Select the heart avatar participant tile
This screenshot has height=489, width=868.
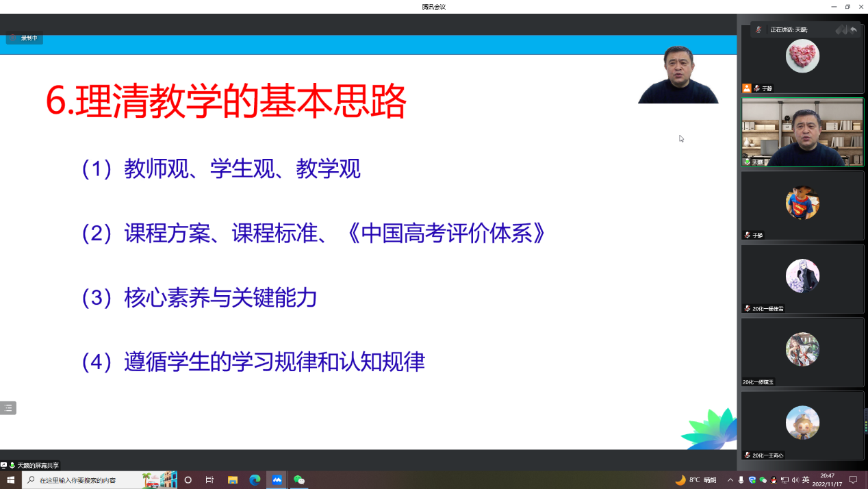[x=802, y=58]
